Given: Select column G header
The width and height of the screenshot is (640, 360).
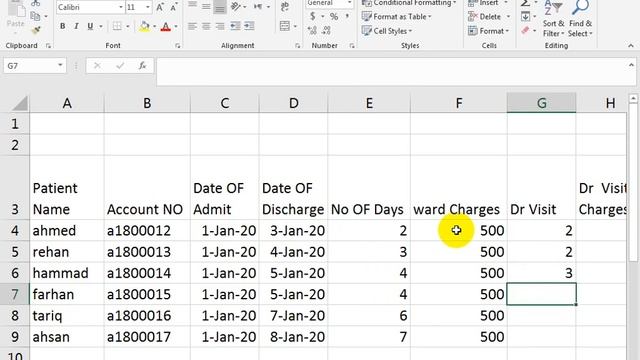Looking at the screenshot, I should [x=541, y=103].
